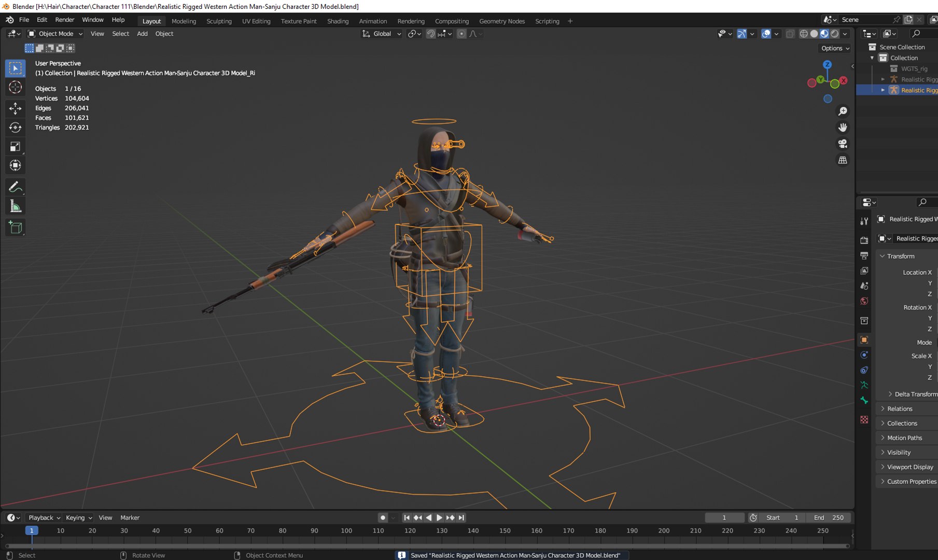Expand the Motion Paths panel
This screenshot has height=560, width=938.
tap(904, 438)
